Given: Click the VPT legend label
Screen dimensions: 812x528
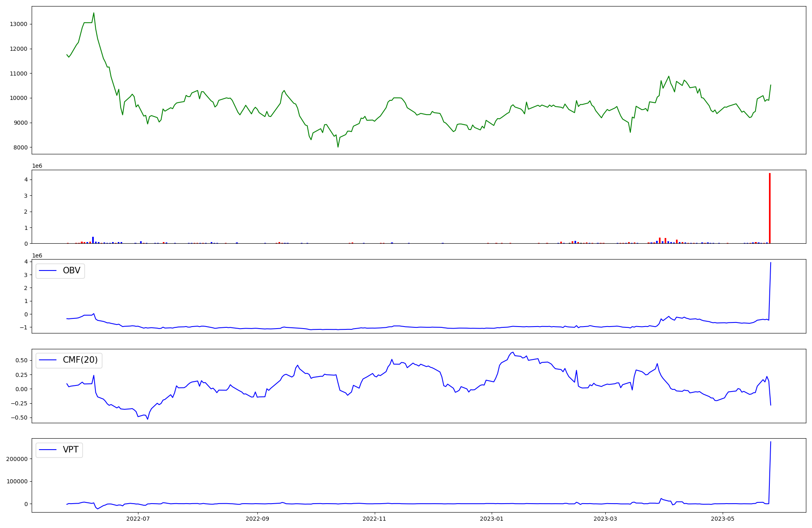Looking at the screenshot, I should click(71, 450).
